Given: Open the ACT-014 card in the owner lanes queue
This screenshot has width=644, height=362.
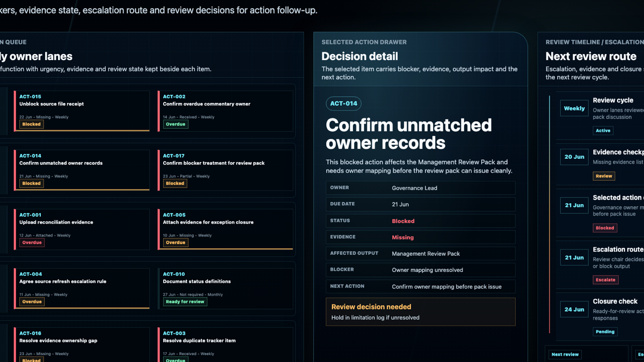Looking at the screenshot, I should point(82,170).
